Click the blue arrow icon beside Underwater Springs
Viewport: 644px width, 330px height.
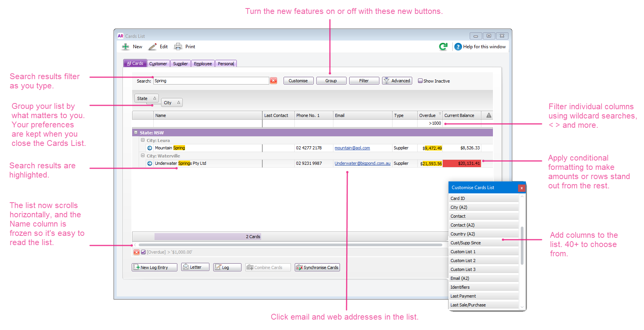(150, 163)
